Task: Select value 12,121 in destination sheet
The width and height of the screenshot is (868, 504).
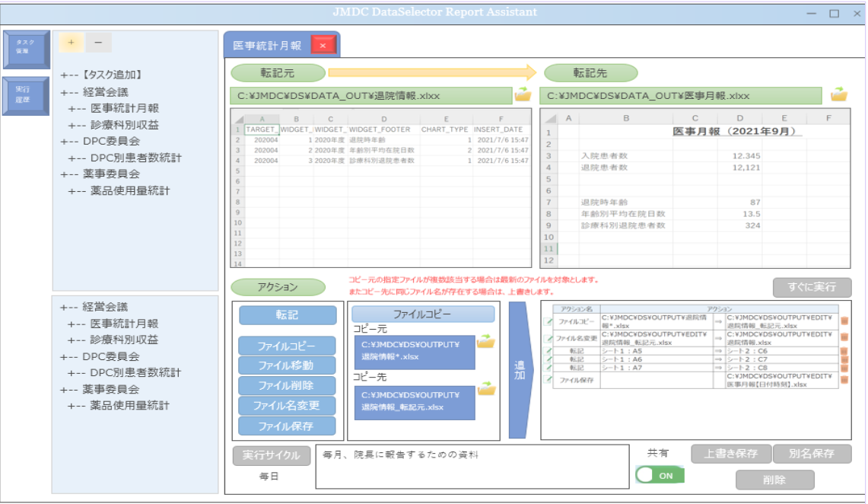Action: [x=739, y=167]
